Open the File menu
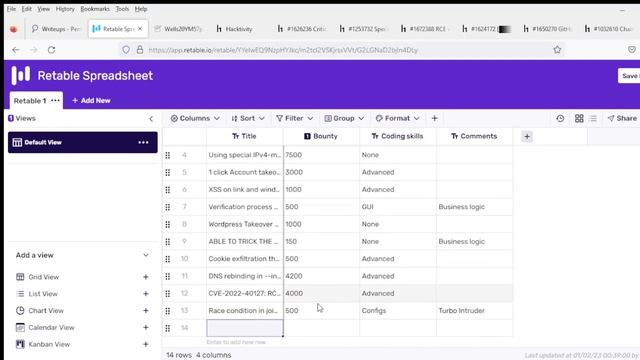The height and width of the screenshot is (360, 640). click(11, 9)
